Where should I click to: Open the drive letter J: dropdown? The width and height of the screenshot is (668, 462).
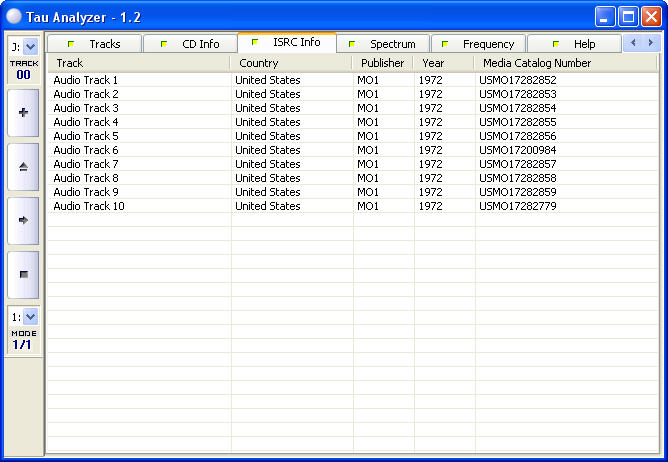click(30, 46)
